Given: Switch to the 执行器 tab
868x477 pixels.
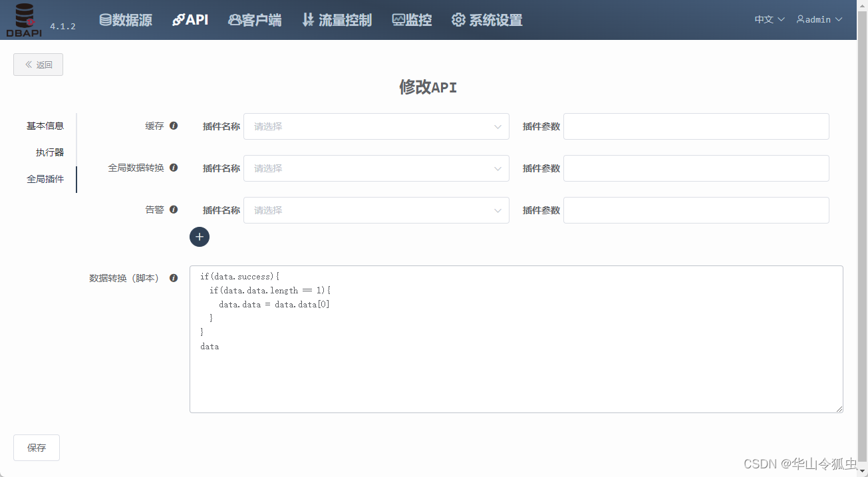Looking at the screenshot, I should pyautogui.click(x=49, y=152).
